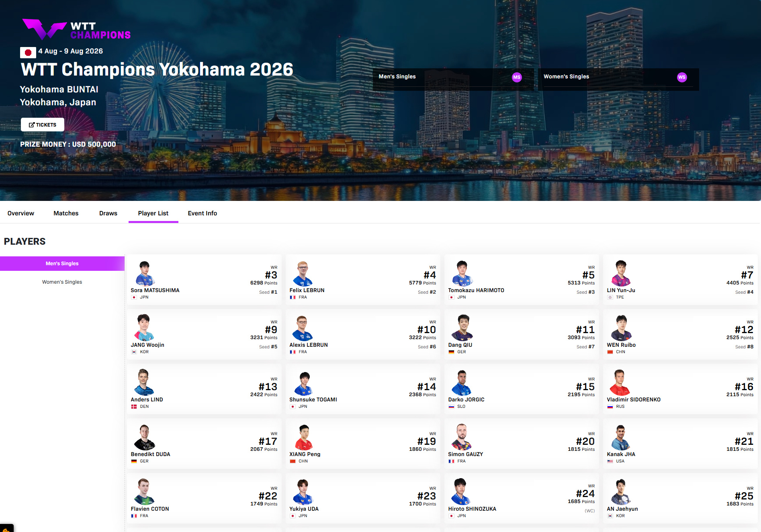
Task: Click Kanak JHA's player photo
Action: (x=621, y=437)
